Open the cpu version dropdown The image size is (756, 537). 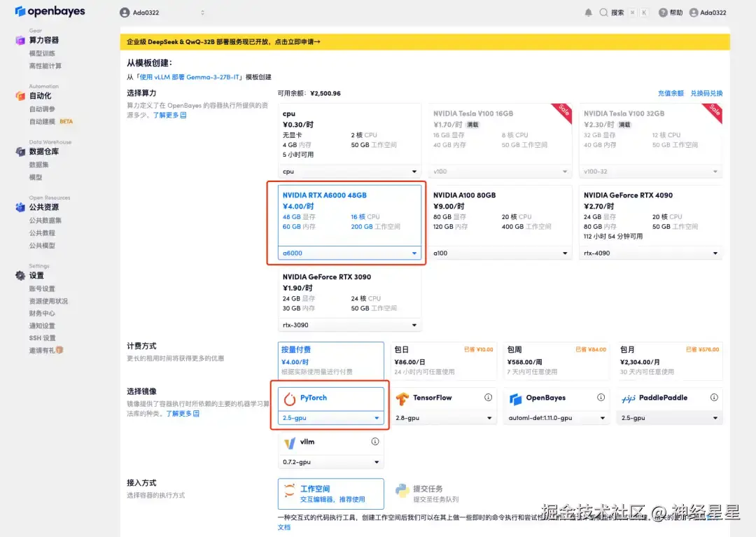349,172
